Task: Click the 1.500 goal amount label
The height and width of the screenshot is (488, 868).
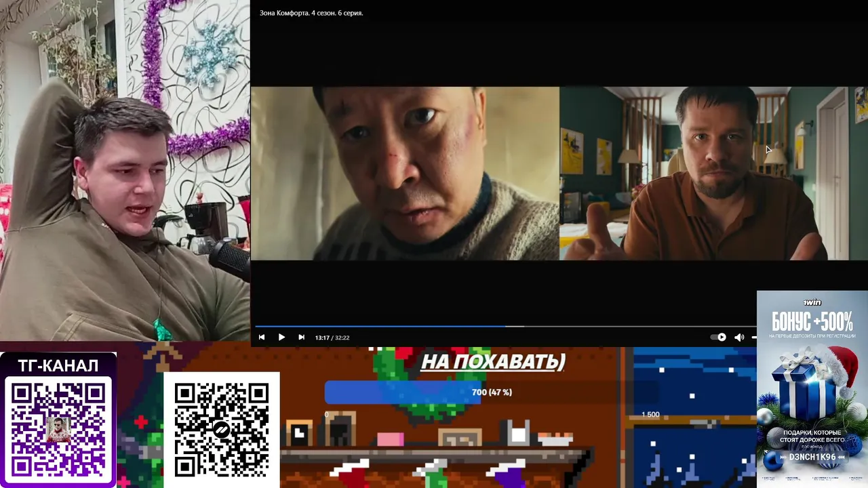Action: click(x=650, y=414)
